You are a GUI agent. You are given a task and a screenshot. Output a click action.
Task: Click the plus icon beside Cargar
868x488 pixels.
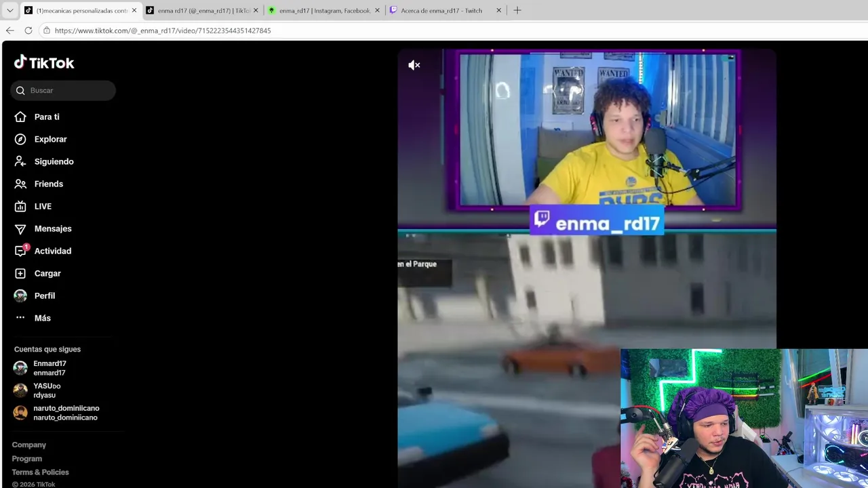(20, 273)
